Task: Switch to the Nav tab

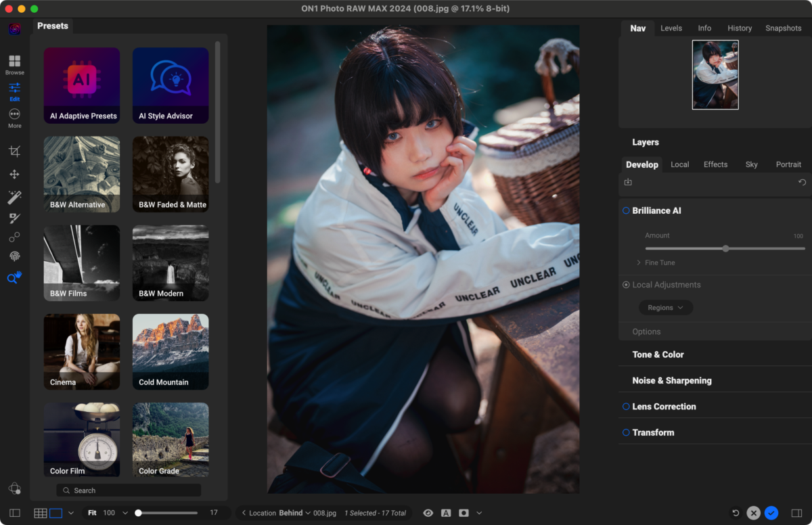Action: point(637,28)
